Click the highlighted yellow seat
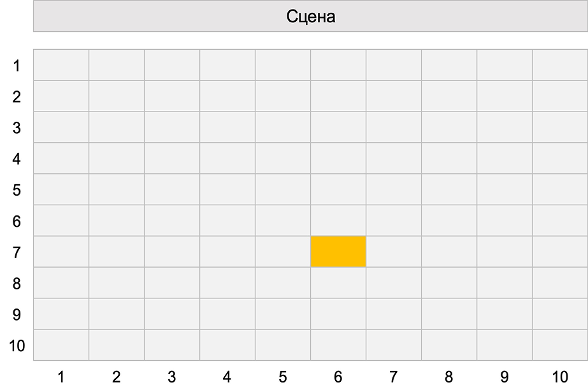This screenshot has width=588, height=392. coord(338,252)
